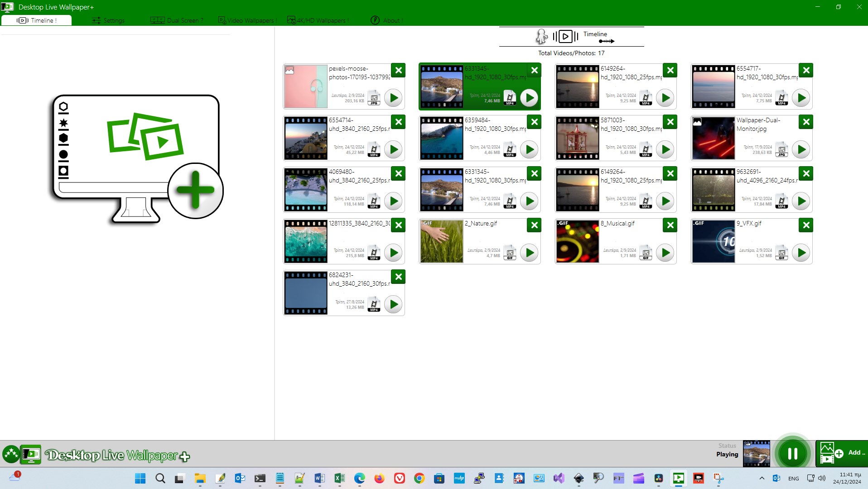Play the 2_Nature.gif wallpaper
868x489 pixels.
click(529, 253)
